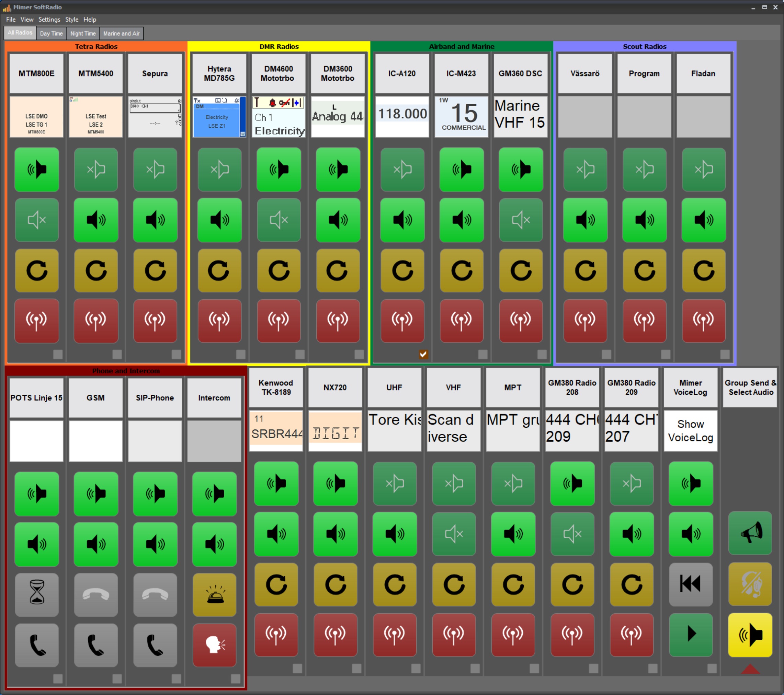
Task: Click the red triangle under Group Send
Action: 750,670
